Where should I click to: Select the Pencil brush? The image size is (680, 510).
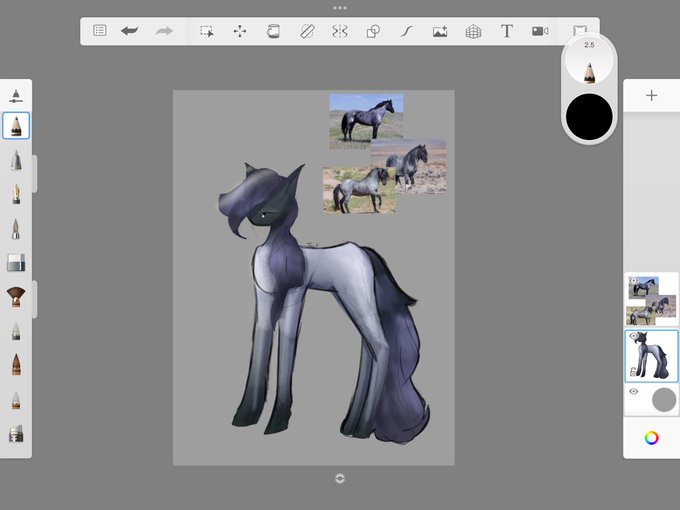(16, 126)
